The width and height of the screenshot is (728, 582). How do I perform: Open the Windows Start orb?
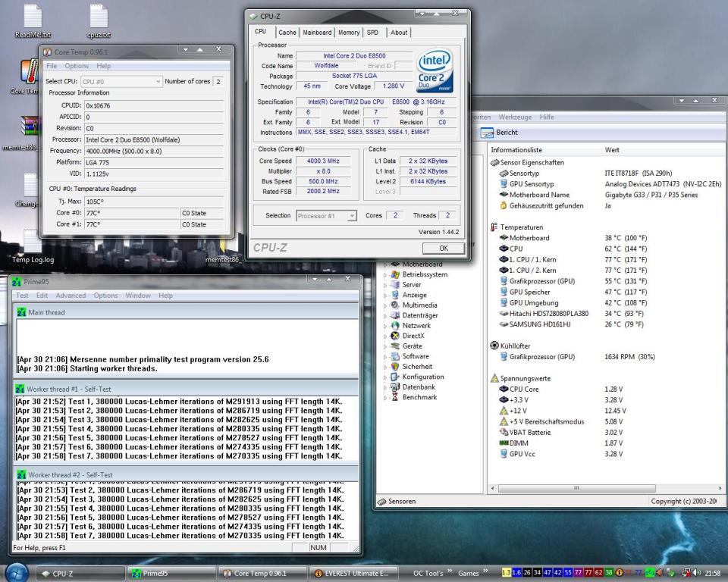point(17,573)
